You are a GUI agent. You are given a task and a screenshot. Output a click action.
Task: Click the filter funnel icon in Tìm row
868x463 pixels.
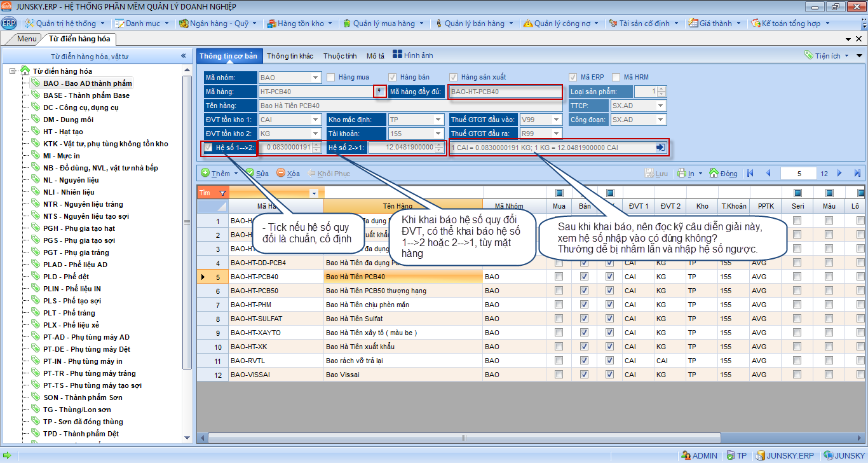[222, 193]
